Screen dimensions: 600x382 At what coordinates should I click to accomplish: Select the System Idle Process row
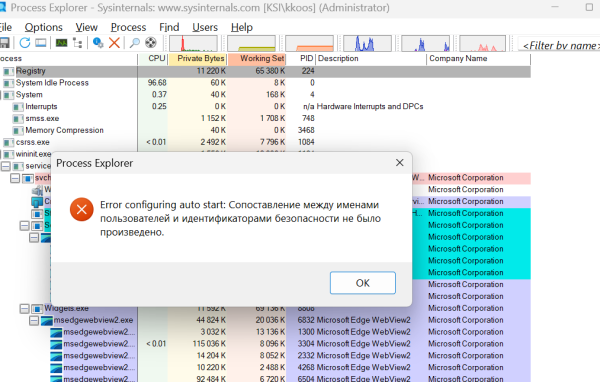(265, 83)
